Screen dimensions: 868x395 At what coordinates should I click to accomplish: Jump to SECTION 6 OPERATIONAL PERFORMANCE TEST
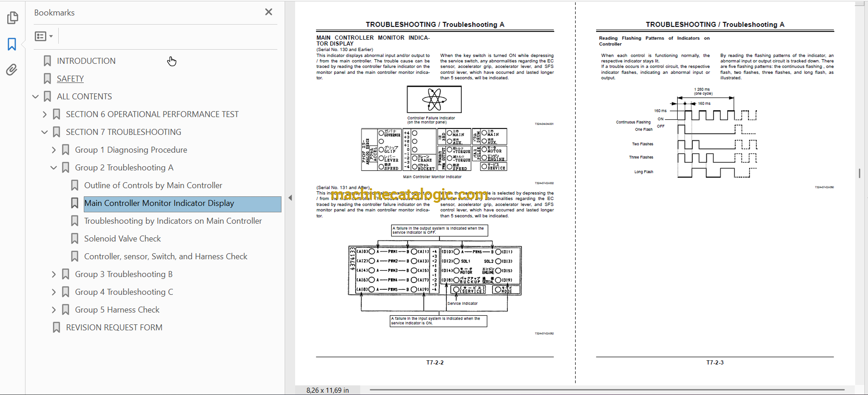tap(152, 114)
